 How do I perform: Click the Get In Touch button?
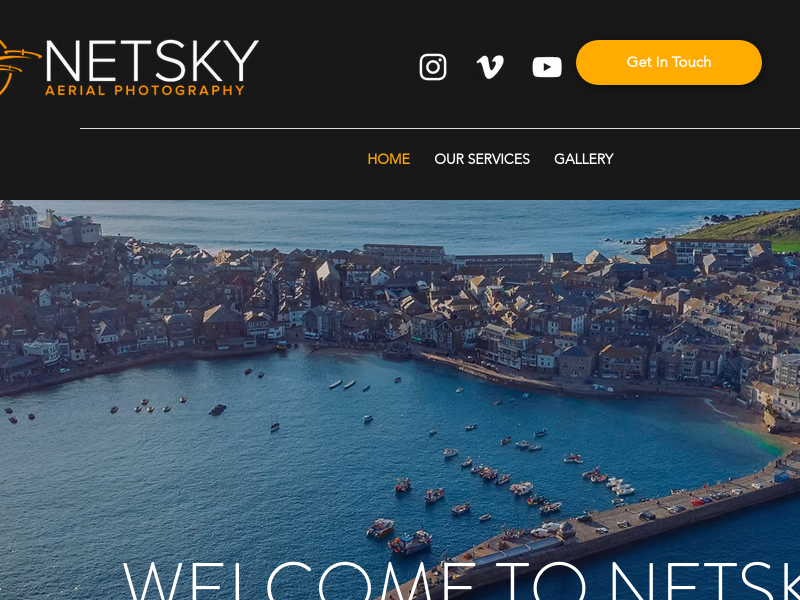click(x=668, y=62)
